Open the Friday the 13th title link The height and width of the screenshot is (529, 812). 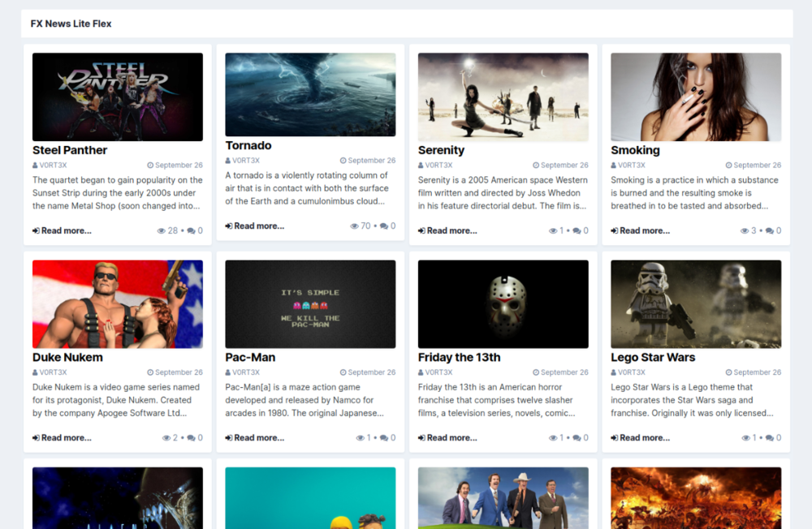coord(459,357)
